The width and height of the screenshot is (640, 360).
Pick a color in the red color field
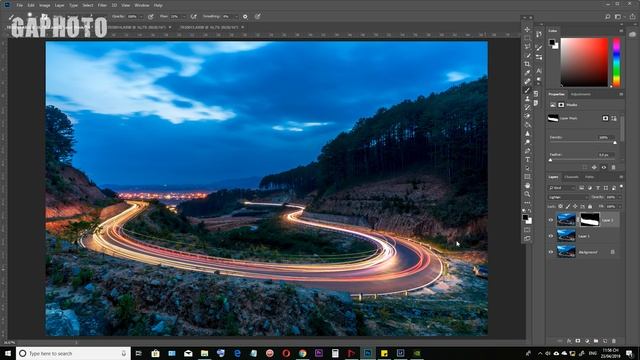click(584, 62)
